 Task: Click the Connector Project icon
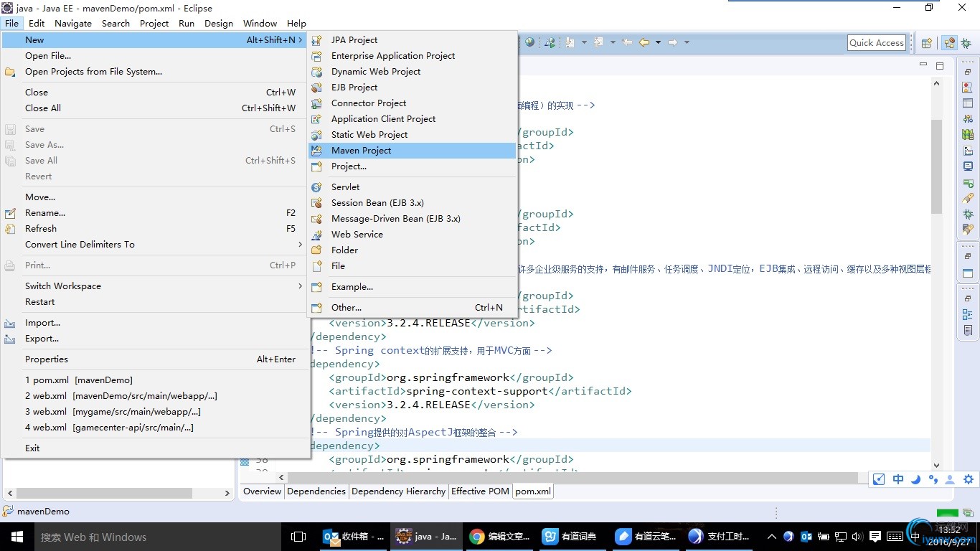click(316, 103)
